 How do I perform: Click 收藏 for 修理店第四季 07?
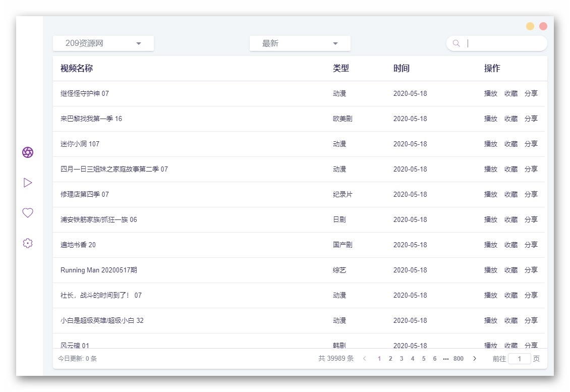511,194
